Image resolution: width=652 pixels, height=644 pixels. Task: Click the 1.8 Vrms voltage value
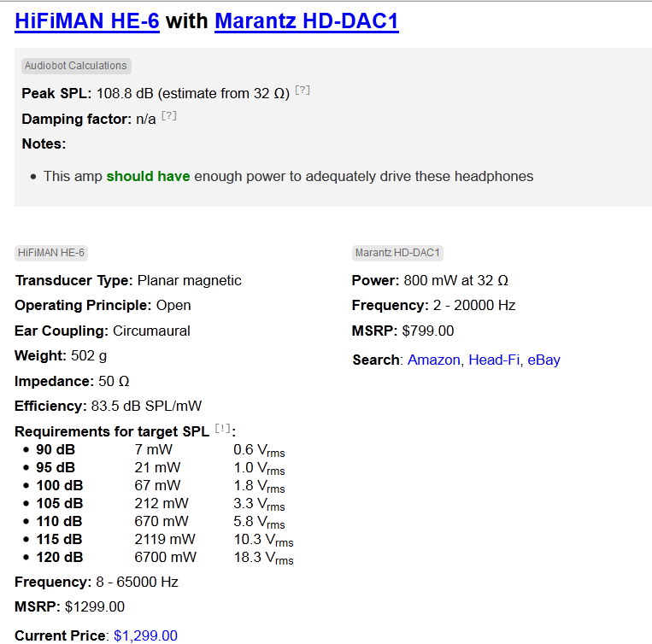point(259,486)
